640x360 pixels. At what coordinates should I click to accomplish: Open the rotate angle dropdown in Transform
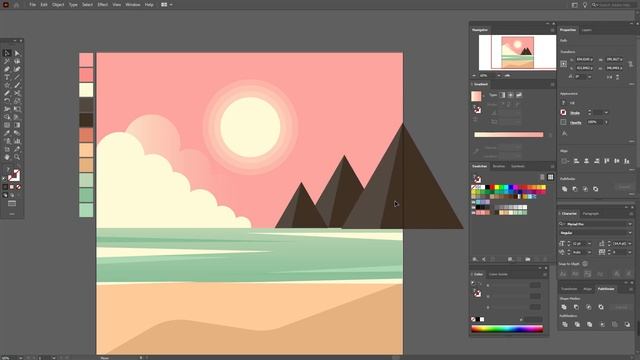coord(589,77)
